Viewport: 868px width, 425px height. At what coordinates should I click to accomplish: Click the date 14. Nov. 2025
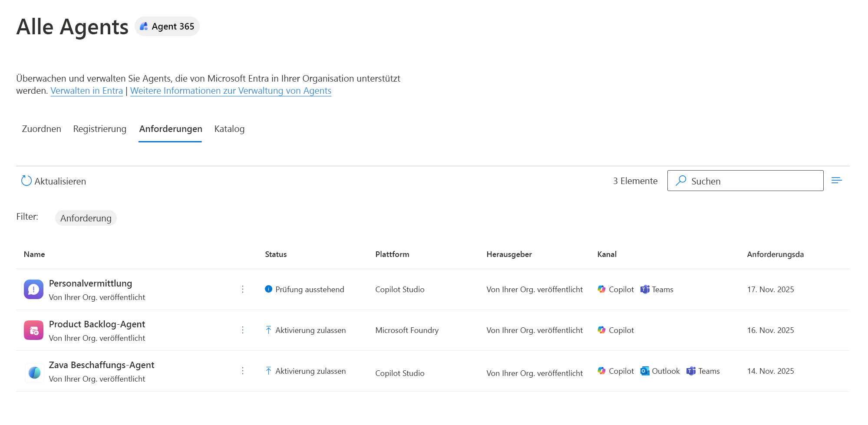point(770,371)
